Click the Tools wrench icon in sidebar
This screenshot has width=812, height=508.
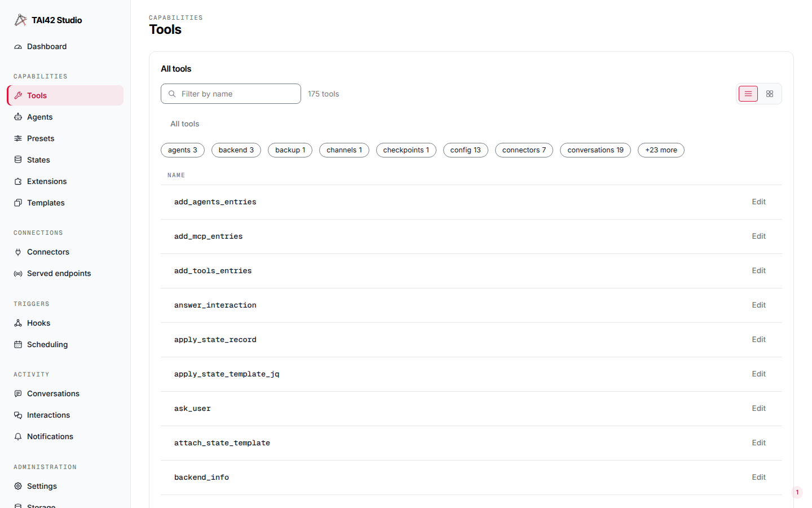pyautogui.click(x=18, y=95)
